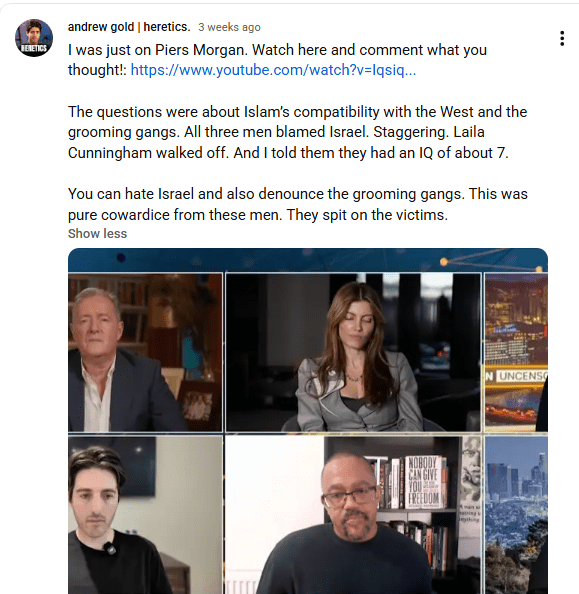This screenshot has height=594, width=579.
Task: Click the man with glasses panel
Action: click(353, 515)
